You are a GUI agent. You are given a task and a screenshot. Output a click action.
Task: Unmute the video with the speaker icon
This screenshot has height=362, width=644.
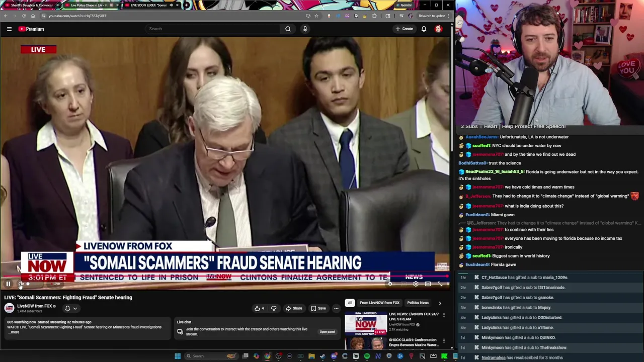21,284
